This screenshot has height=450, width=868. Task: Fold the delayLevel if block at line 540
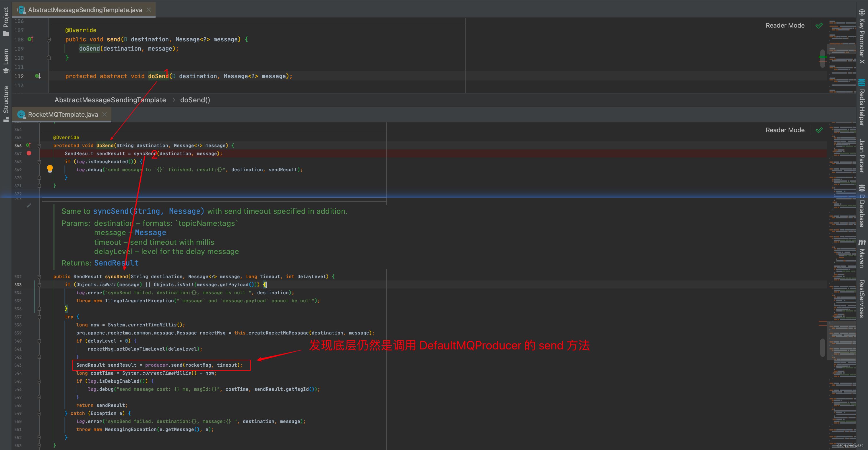pos(39,341)
